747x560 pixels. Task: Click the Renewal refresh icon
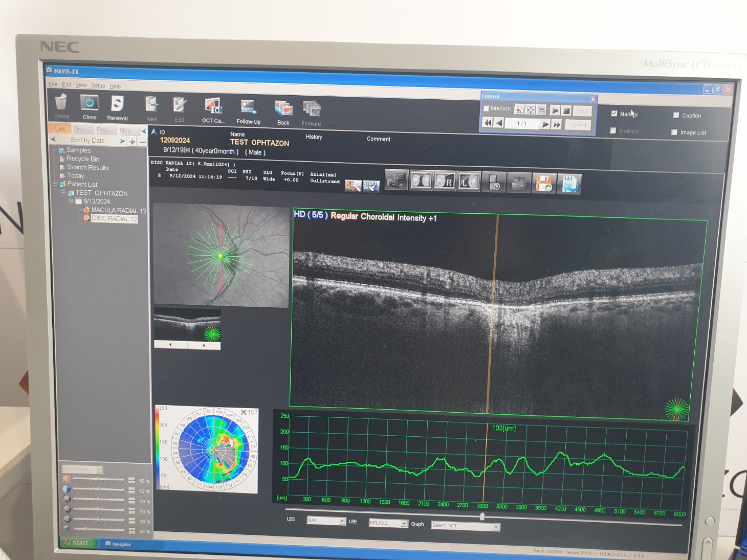click(117, 104)
